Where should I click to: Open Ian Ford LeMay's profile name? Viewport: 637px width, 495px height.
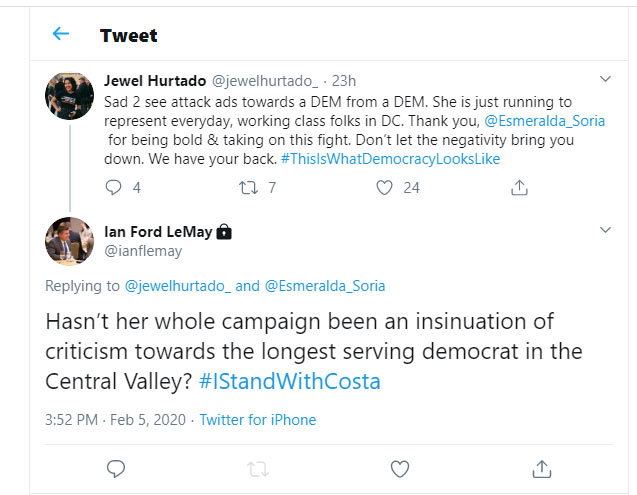[158, 232]
